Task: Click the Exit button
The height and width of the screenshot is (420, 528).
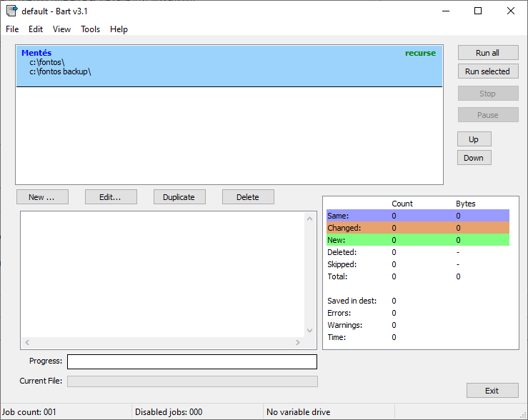Action: tap(492, 391)
